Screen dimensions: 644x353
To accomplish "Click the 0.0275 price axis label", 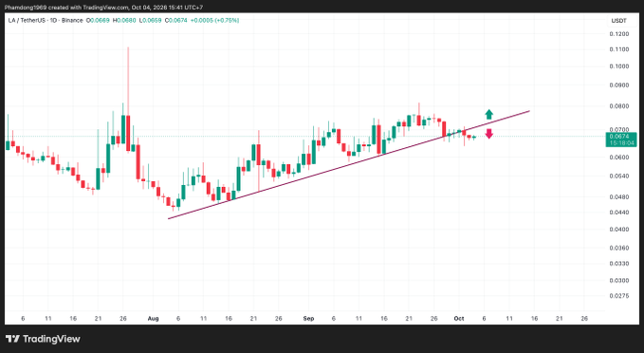I will pos(619,295).
